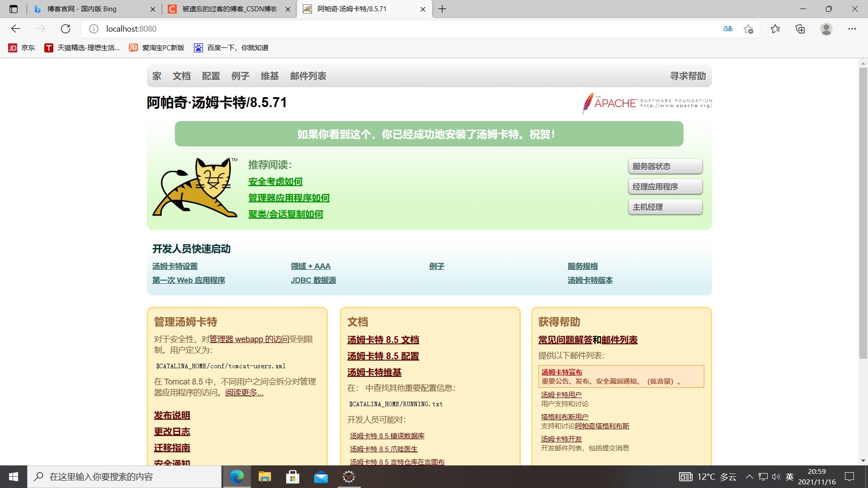868x488 pixels.
Task: Add this page to favorites star icon
Action: tap(748, 29)
